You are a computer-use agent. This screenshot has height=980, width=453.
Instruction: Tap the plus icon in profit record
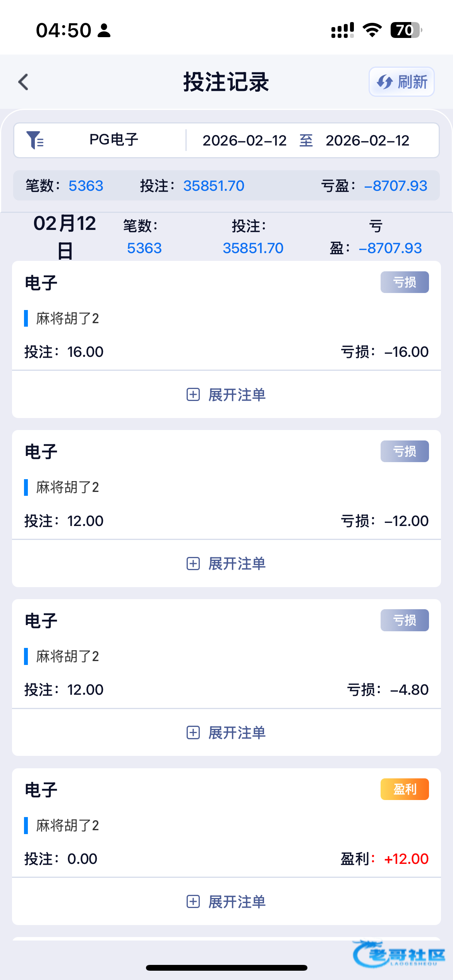193,902
